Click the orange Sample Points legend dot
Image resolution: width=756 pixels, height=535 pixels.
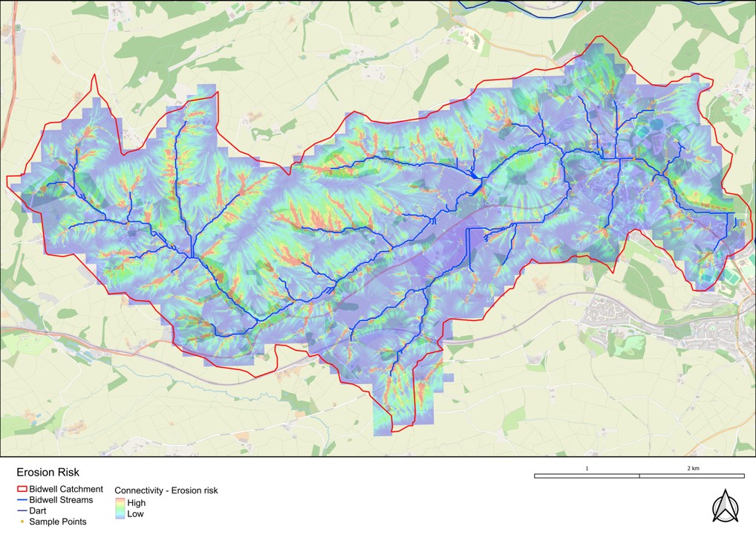coord(22,522)
